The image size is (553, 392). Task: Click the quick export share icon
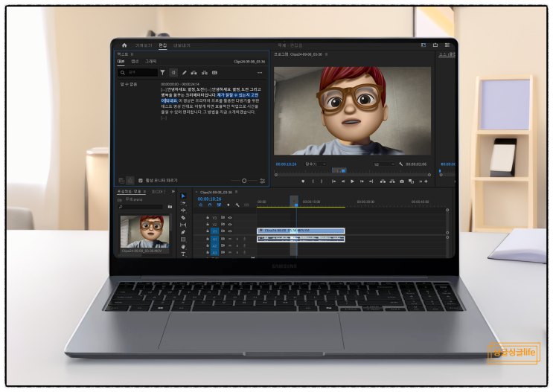435,45
